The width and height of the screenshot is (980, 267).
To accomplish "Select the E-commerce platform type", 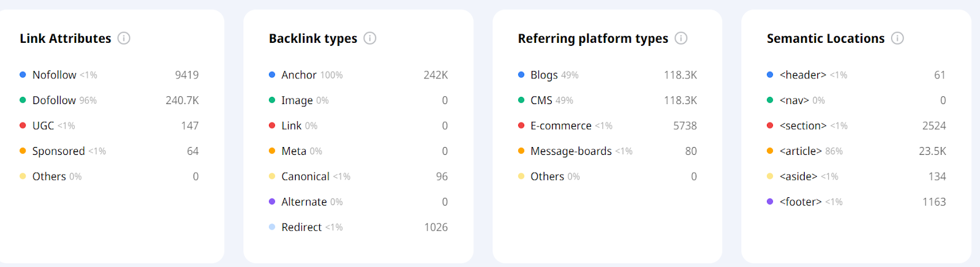I will point(561,126).
